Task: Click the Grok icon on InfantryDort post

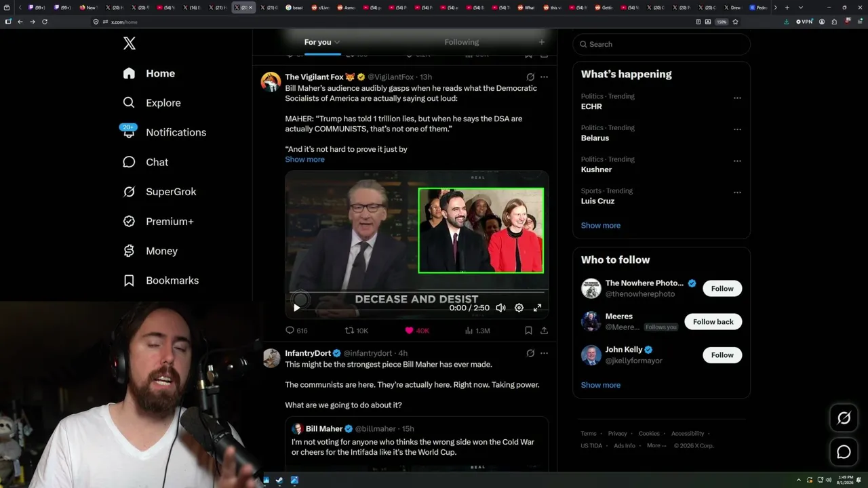Action: pos(530,353)
